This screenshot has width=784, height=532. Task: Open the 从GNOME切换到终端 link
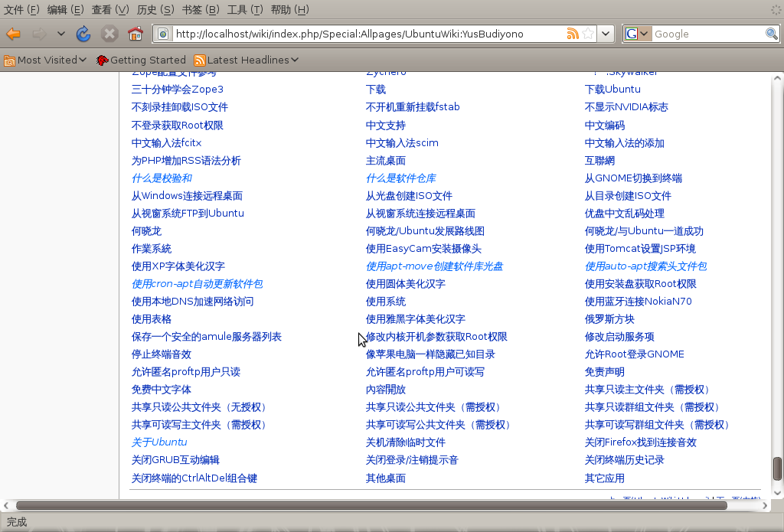pos(633,178)
